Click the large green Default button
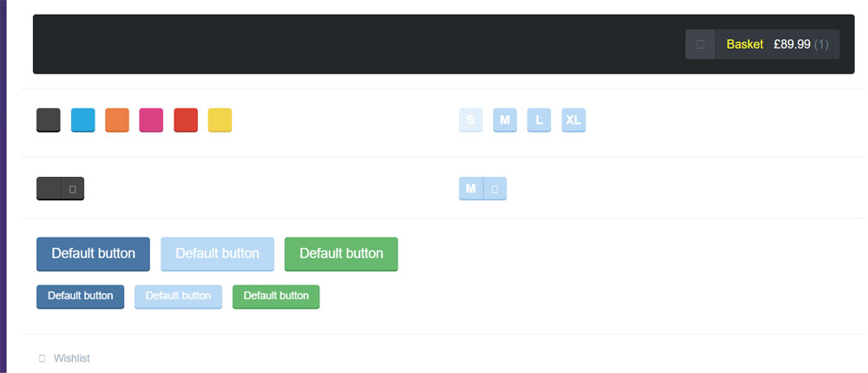The width and height of the screenshot is (868, 373). pyautogui.click(x=341, y=254)
